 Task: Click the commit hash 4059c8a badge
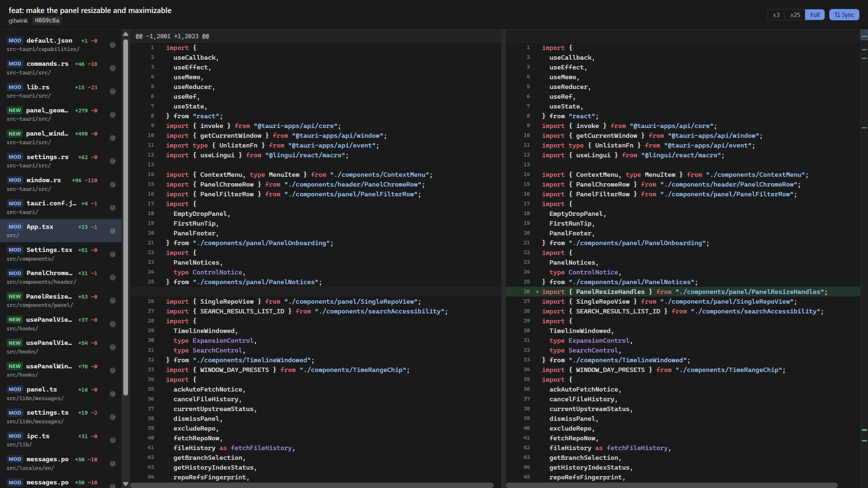click(x=47, y=21)
